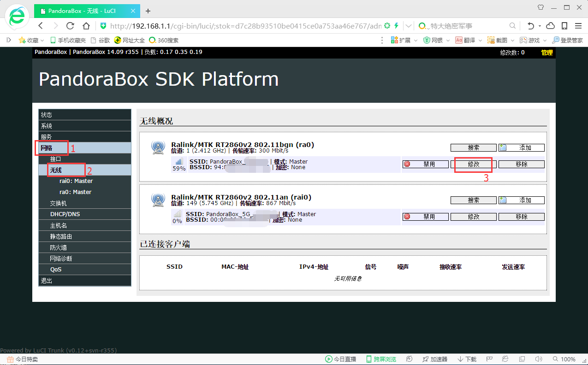Click the 100% zoom level control

coord(564,359)
